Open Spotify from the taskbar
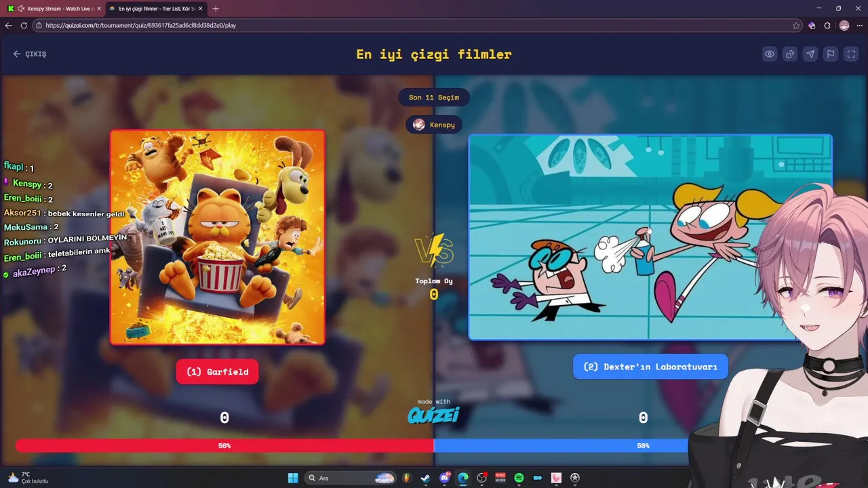868x488 pixels. click(x=519, y=478)
